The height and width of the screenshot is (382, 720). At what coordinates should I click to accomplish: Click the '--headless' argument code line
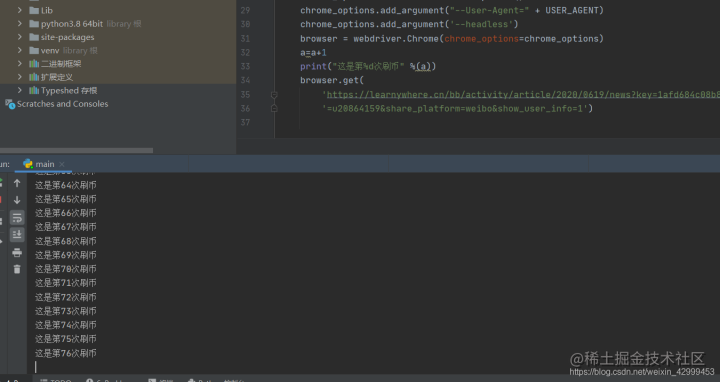(409, 24)
